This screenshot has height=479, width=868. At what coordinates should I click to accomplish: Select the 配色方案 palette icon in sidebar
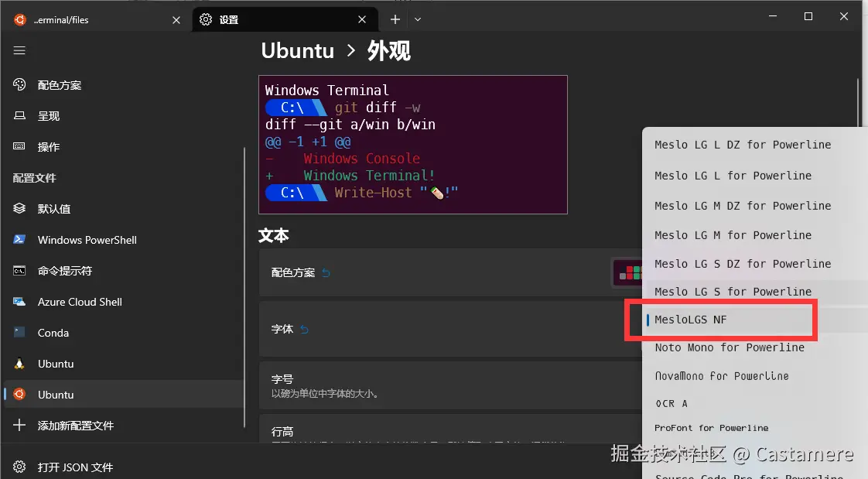pos(19,85)
